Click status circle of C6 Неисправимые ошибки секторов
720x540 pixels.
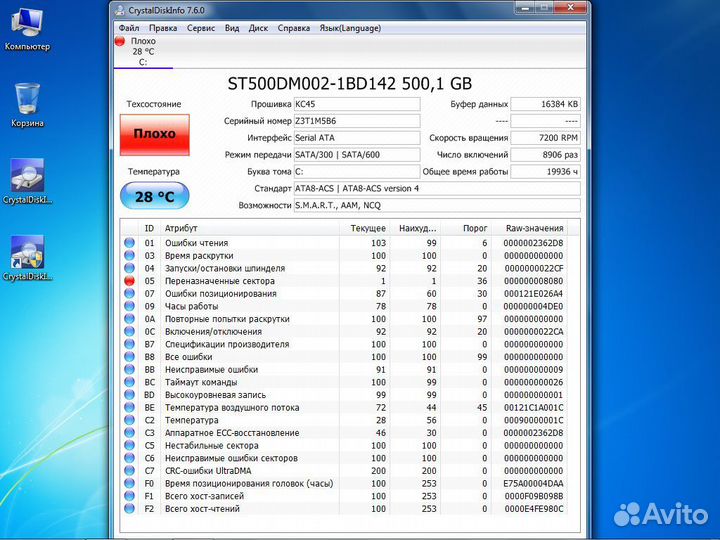[129, 458]
